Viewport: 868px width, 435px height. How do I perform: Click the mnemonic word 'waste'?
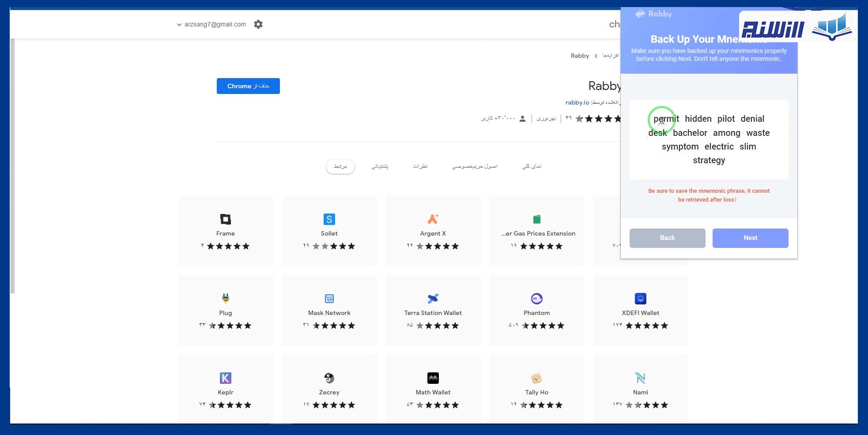(758, 133)
